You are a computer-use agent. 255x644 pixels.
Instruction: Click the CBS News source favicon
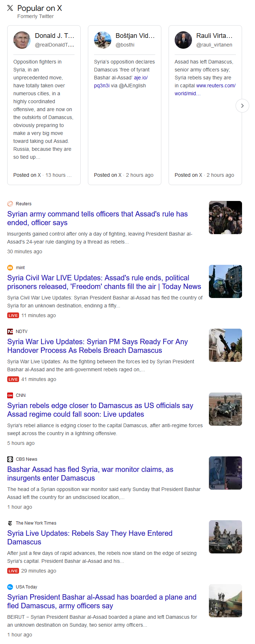(10, 459)
